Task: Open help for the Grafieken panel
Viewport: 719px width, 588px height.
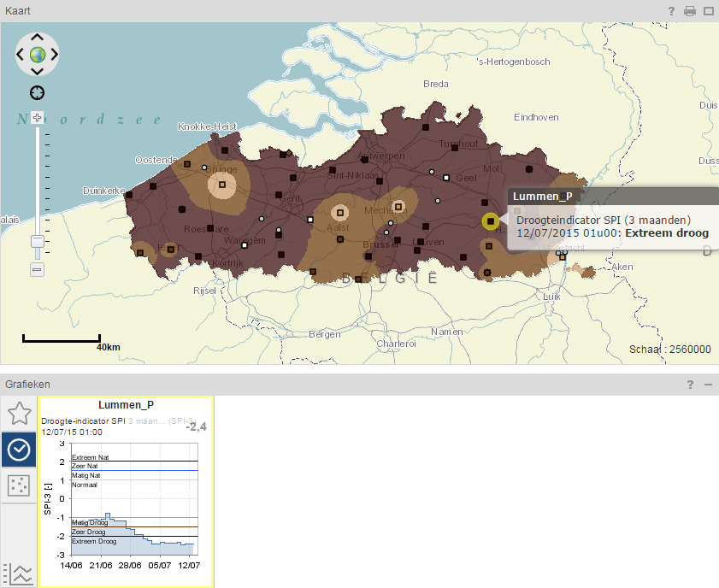Action: 690,385
